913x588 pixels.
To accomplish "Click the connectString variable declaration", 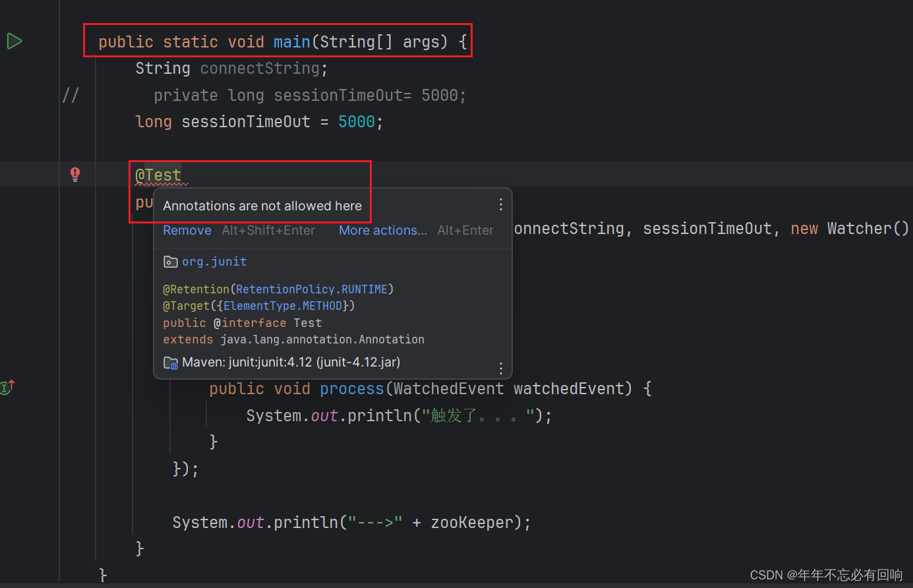I will coord(260,69).
